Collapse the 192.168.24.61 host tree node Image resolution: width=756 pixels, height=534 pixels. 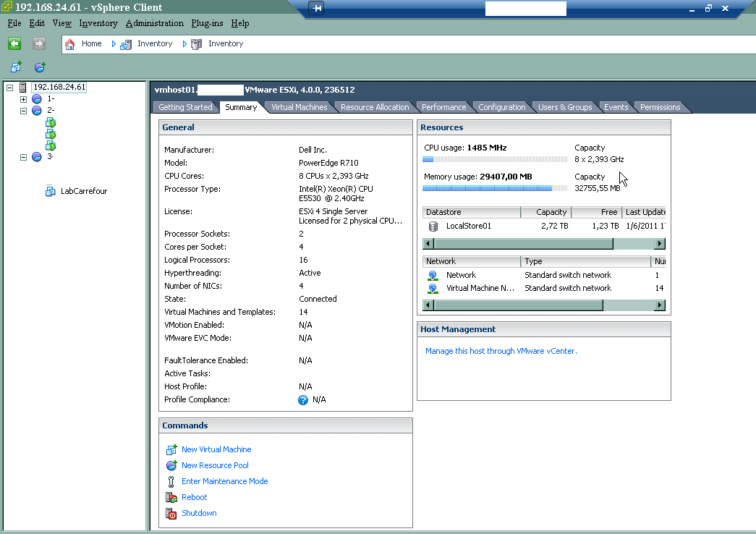coord(10,88)
